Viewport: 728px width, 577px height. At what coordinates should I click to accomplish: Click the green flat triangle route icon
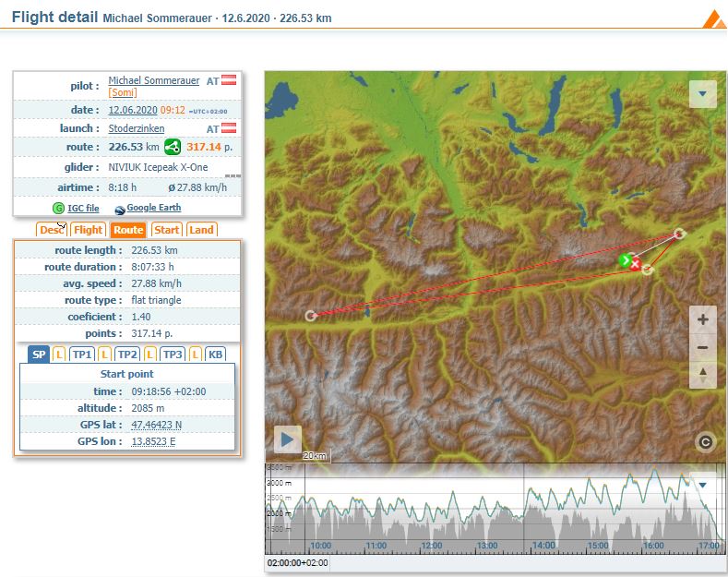pyautogui.click(x=173, y=147)
